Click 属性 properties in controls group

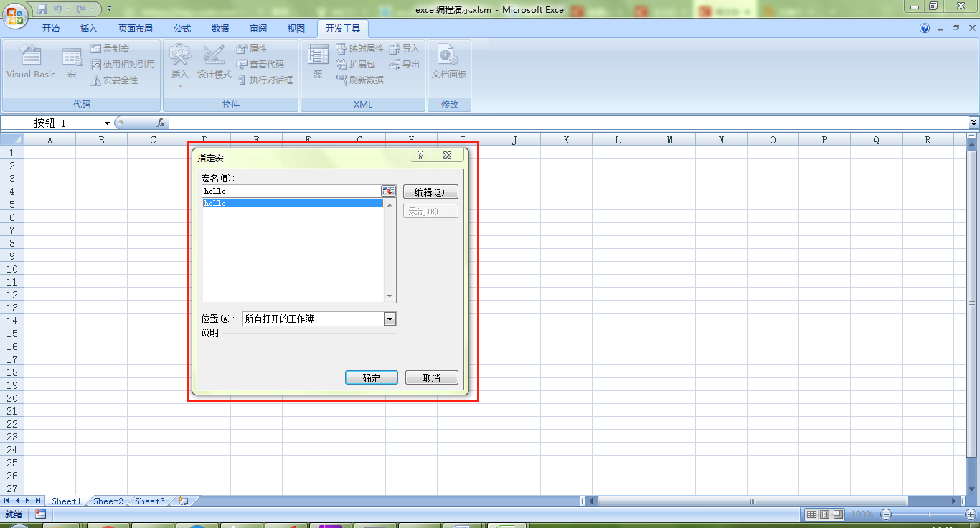(252, 48)
